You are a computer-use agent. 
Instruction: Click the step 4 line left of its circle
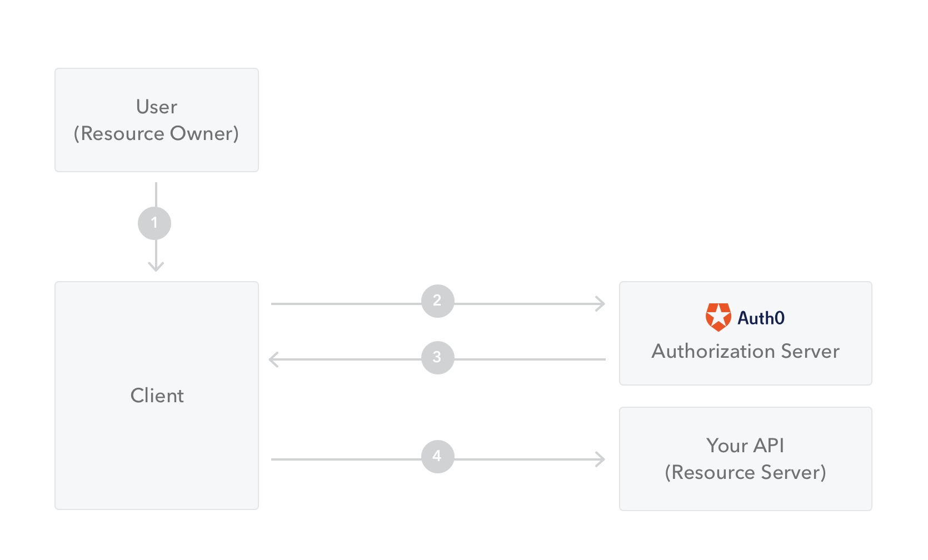tap(345, 459)
